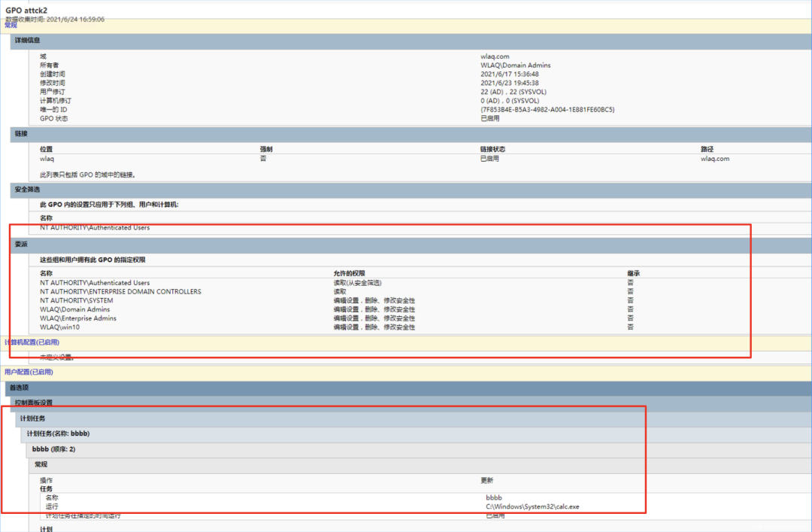Collapse the bbbb (顺序: 2) header
The height and width of the screenshot is (532, 812).
click(x=418, y=449)
